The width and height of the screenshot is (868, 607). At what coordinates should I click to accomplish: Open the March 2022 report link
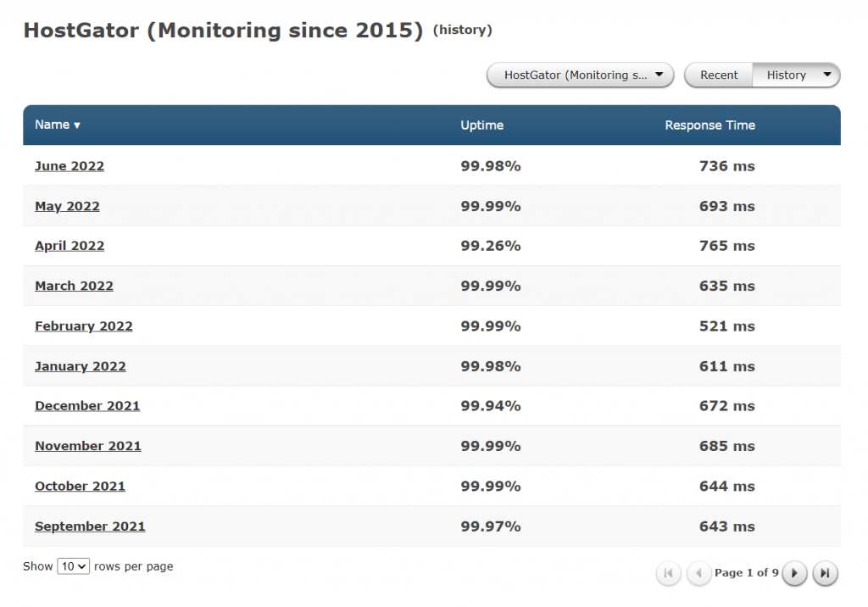point(74,286)
